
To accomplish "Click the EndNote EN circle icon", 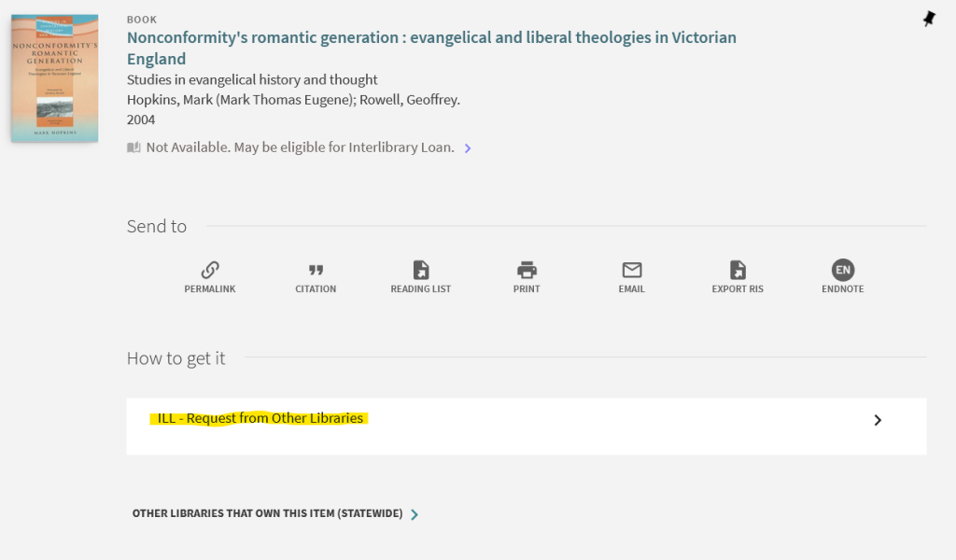I will pyautogui.click(x=843, y=270).
